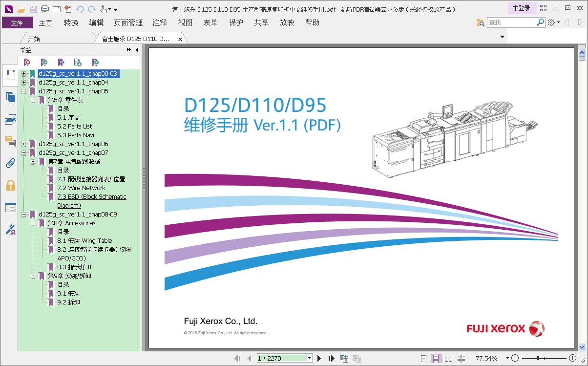The height and width of the screenshot is (366, 588).
Task: Click the Open folder icon in quick toolbar
Action: coord(21,9)
